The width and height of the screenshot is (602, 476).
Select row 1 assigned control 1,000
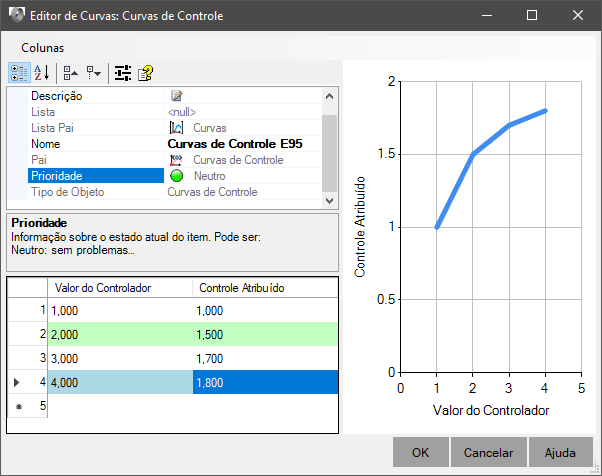point(265,310)
